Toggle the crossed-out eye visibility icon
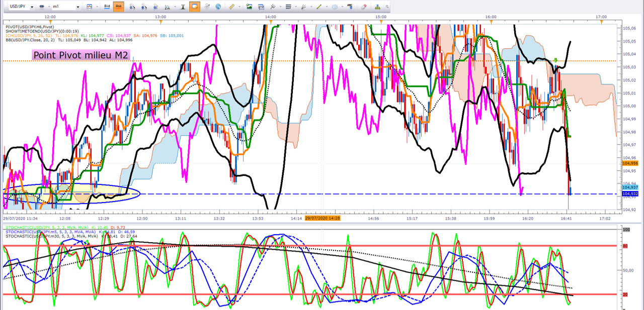Image resolution: width=644 pixels, height=310 pixels. 207,7
